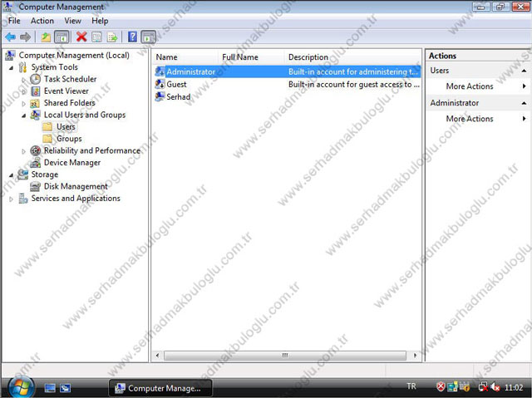
Task: Click the muted volume tray icon
Action: pos(495,386)
